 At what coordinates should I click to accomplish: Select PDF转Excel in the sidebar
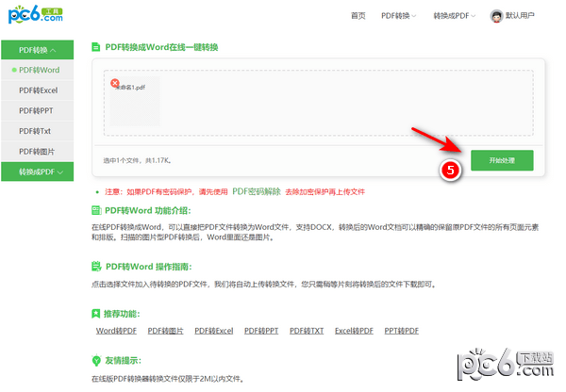click(39, 90)
